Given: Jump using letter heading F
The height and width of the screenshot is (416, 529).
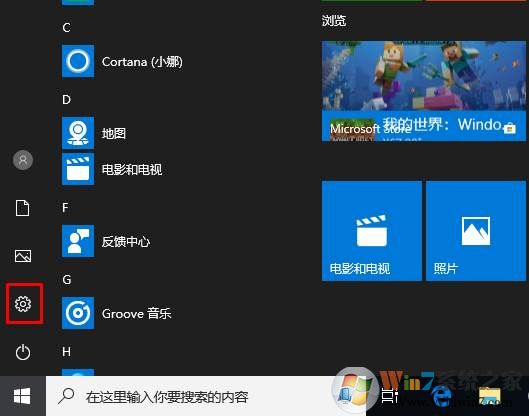Looking at the screenshot, I should pos(65,207).
